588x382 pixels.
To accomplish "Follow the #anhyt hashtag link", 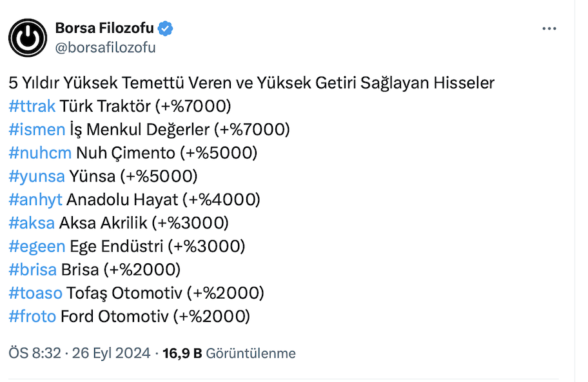I will [x=35, y=199].
